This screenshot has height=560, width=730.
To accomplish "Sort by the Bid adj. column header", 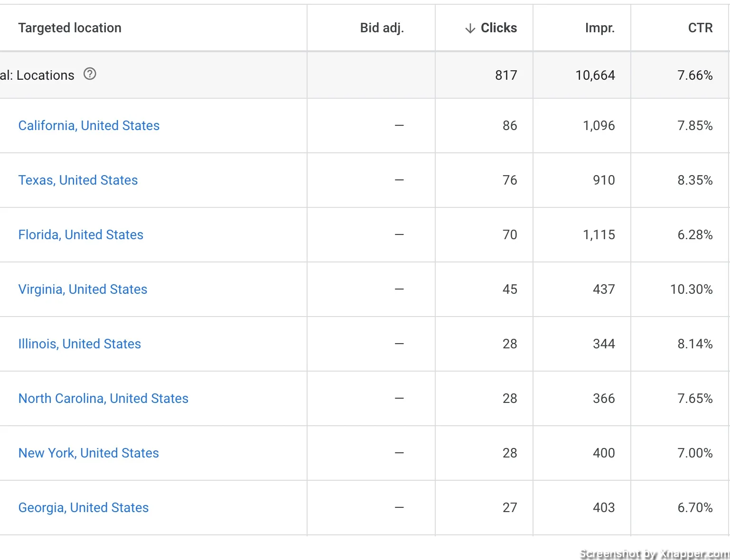I will coord(382,28).
